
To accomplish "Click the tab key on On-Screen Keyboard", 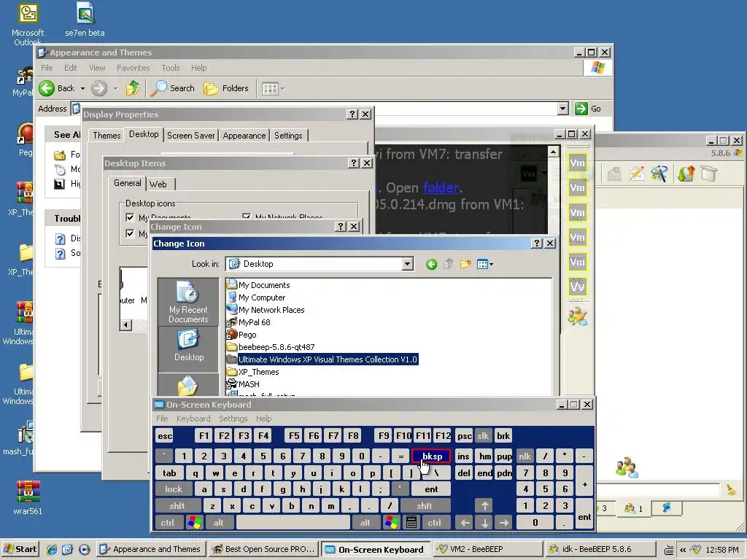I will (x=169, y=472).
